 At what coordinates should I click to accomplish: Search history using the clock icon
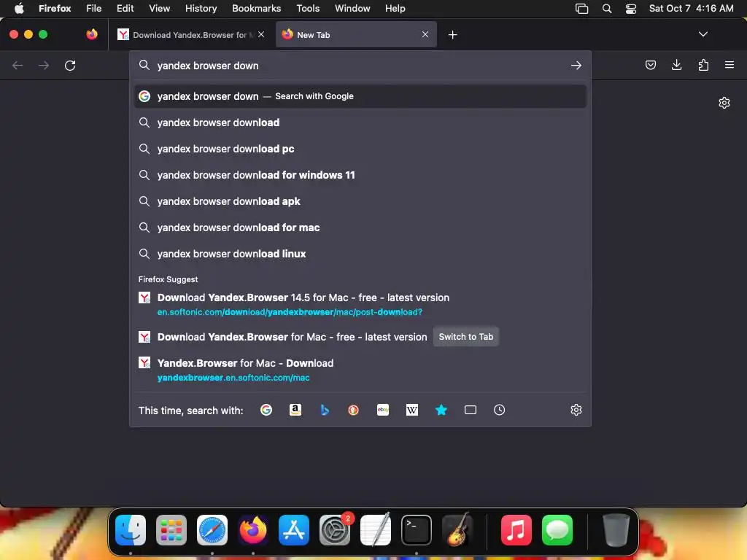click(x=499, y=410)
